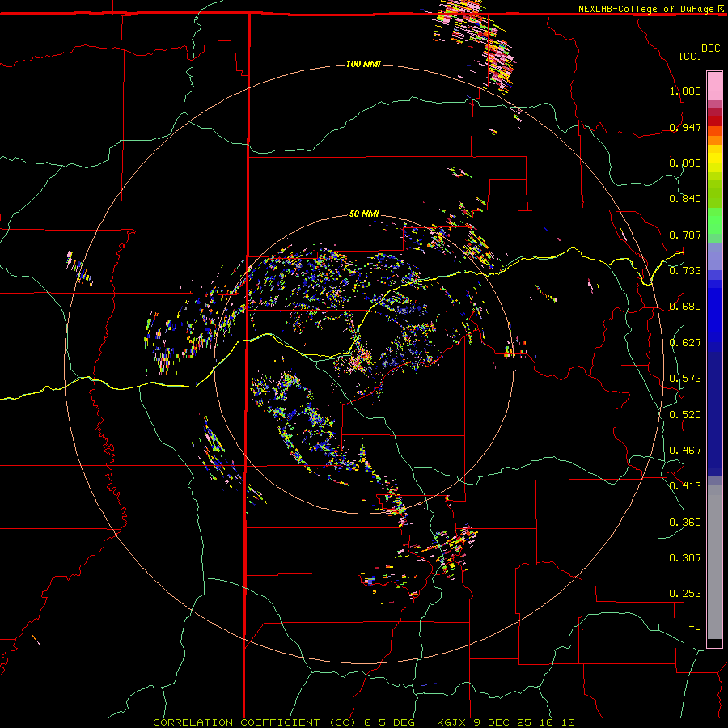This screenshot has width=728, height=728.
Task: Click the 0.360 legend value
Action: pyautogui.click(x=685, y=523)
